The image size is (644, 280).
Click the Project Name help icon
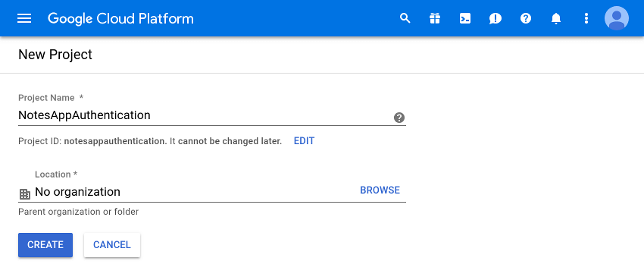pos(399,118)
